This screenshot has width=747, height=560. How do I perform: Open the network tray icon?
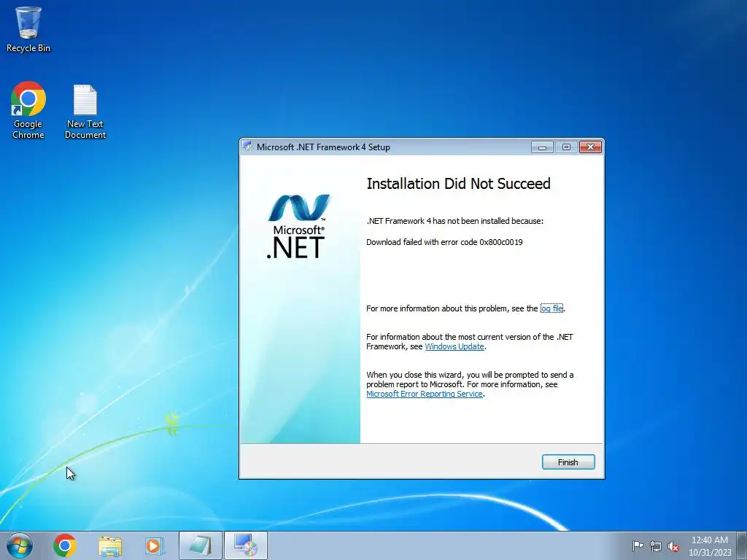(x=656, y=546)
